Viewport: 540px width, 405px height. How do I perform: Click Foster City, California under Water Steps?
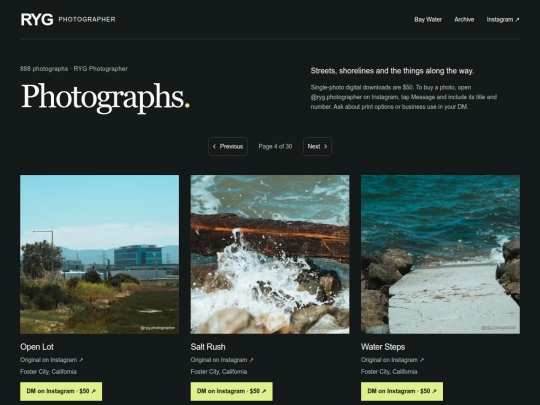click(x=389, y=372)
